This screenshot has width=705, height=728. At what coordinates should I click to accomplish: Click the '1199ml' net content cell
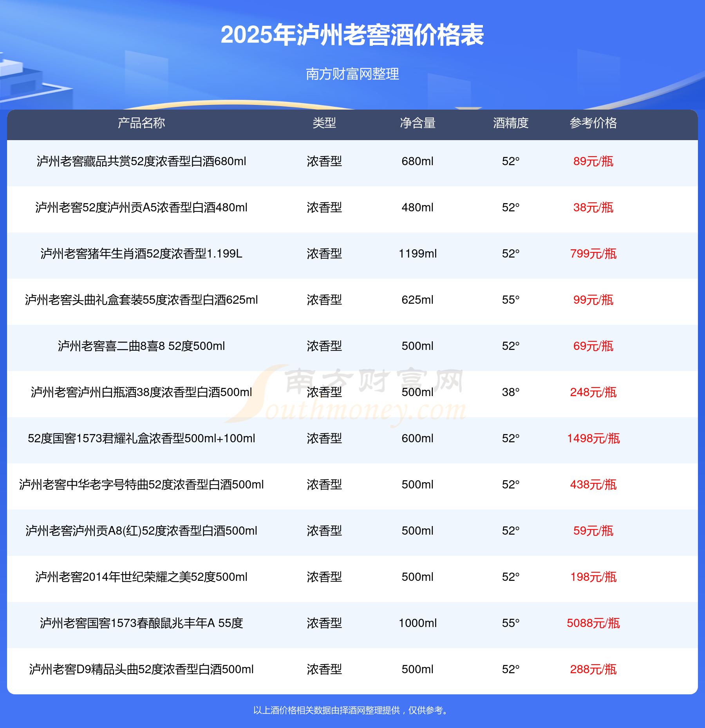click(x=418, y=254)
